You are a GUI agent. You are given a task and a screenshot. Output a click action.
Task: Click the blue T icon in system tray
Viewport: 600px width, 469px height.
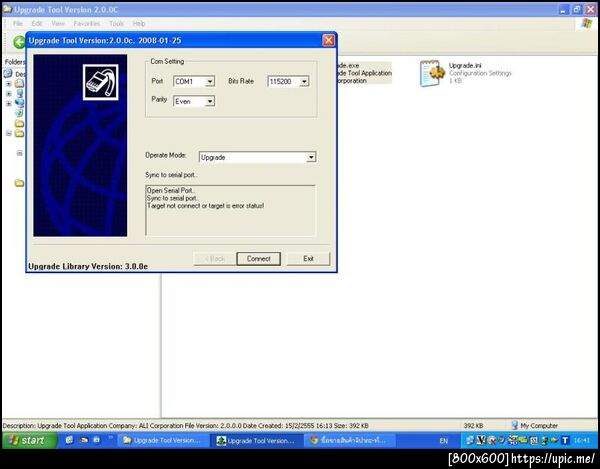565,440
